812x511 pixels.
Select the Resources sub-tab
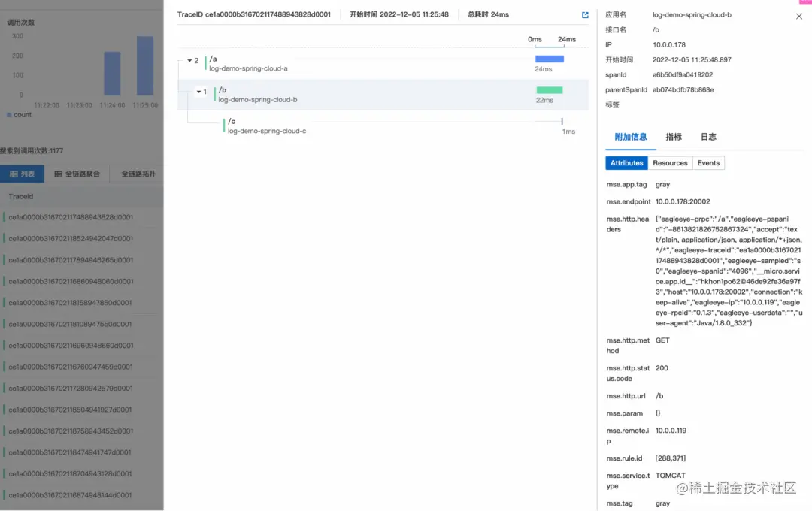670,162
